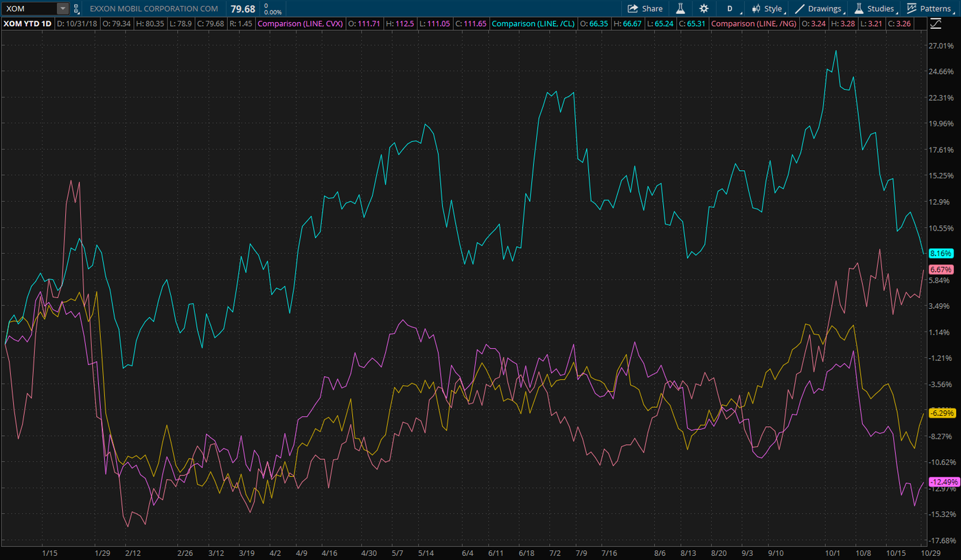This screenshot has height=560, width=961.
Task: Click the 19.96% axis label
Action: tap(941, 124)
